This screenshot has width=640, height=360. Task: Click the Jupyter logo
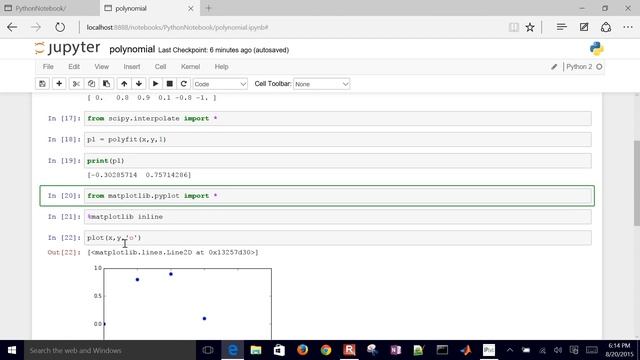pos(68,48)
